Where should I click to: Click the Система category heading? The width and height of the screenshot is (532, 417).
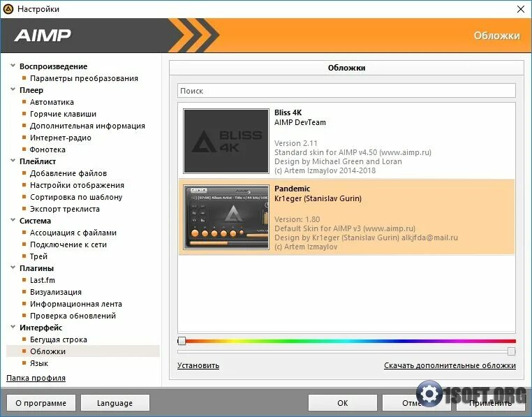pyautogui.click(x=36, y=221)
